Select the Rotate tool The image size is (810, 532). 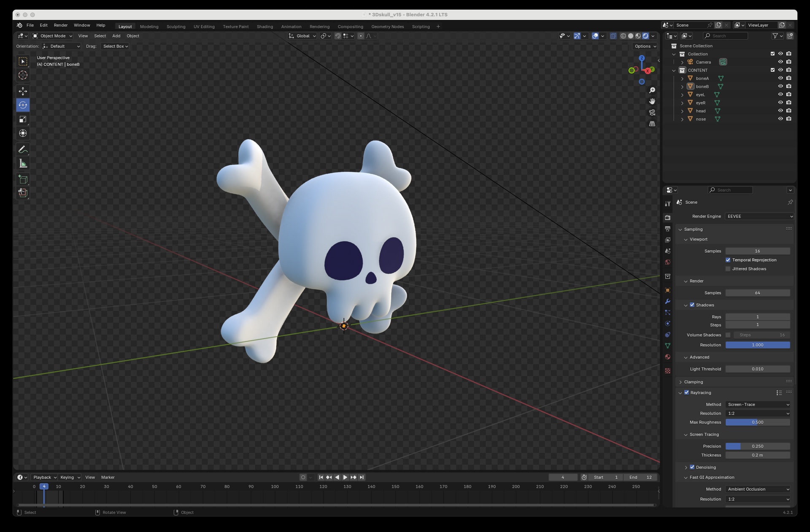[x=23, y=105]
